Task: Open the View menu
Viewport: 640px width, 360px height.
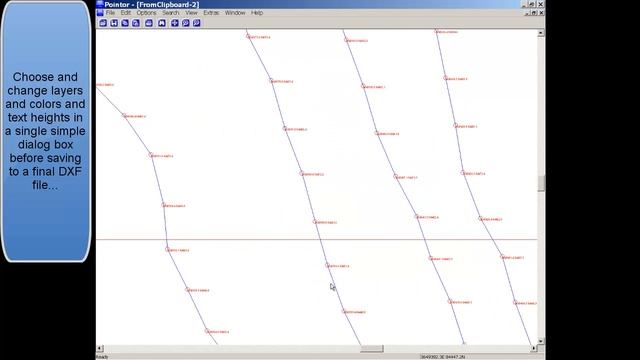Action: pyautogui.click(x=191, y=13)
